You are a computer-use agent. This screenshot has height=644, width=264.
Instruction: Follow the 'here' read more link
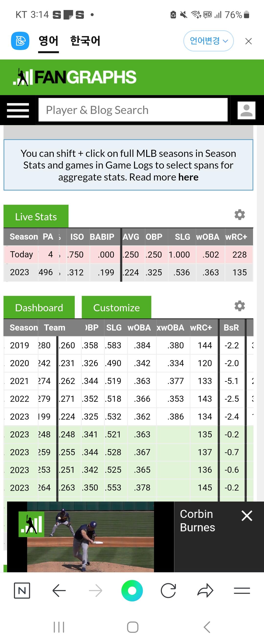(x=188, y=177)
